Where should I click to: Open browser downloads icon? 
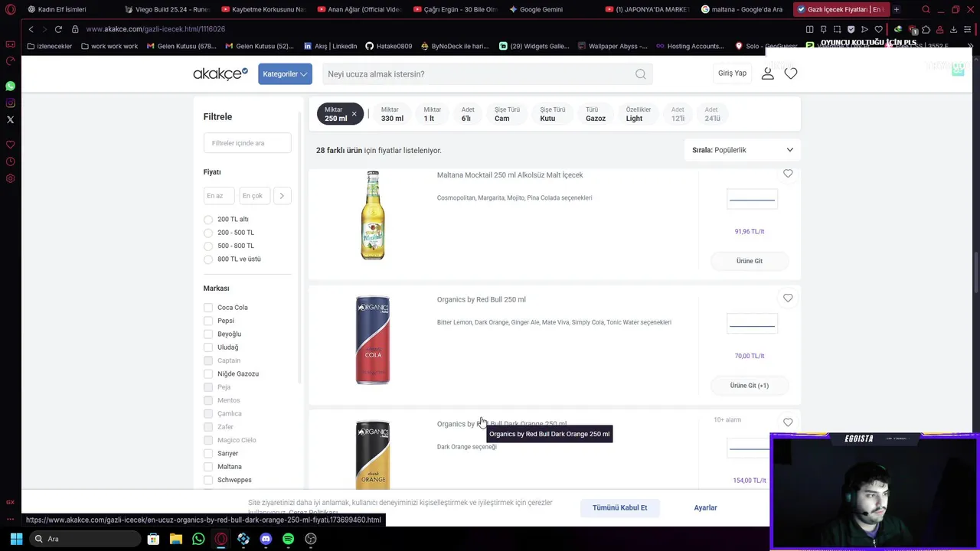[x=953, y=29]
